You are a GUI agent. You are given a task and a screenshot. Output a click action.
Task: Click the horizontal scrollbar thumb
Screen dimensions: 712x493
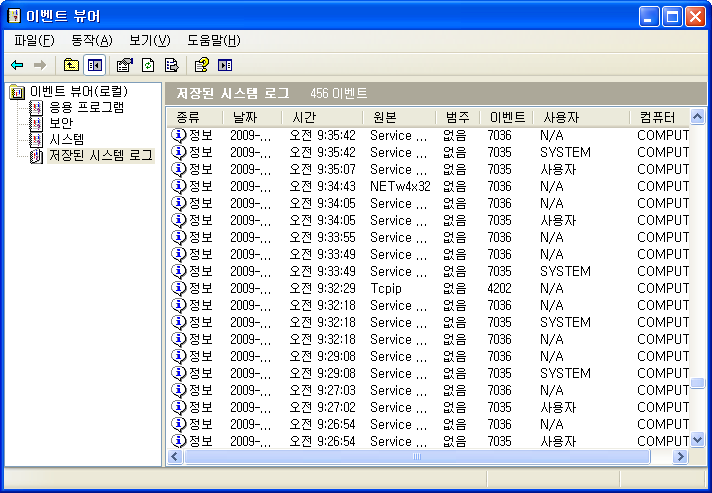[x=417, y=456]
